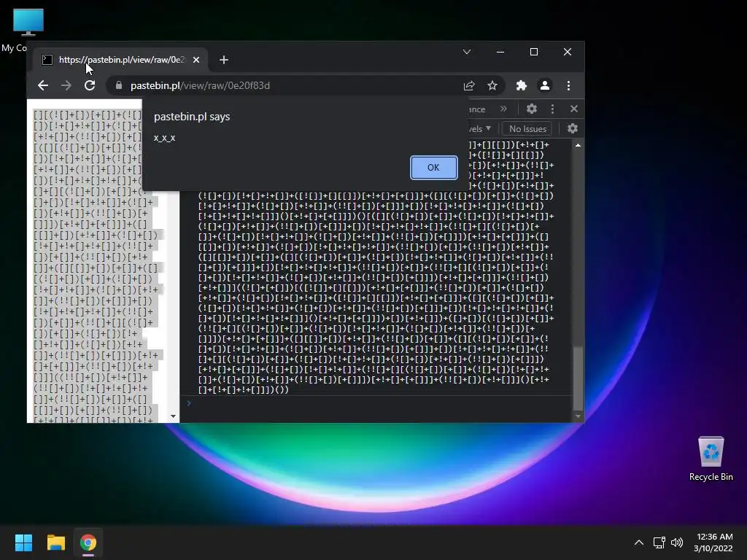The image size is (747, 560).
Task: Click the console input prompt line
Action: (x=376, y=403)
